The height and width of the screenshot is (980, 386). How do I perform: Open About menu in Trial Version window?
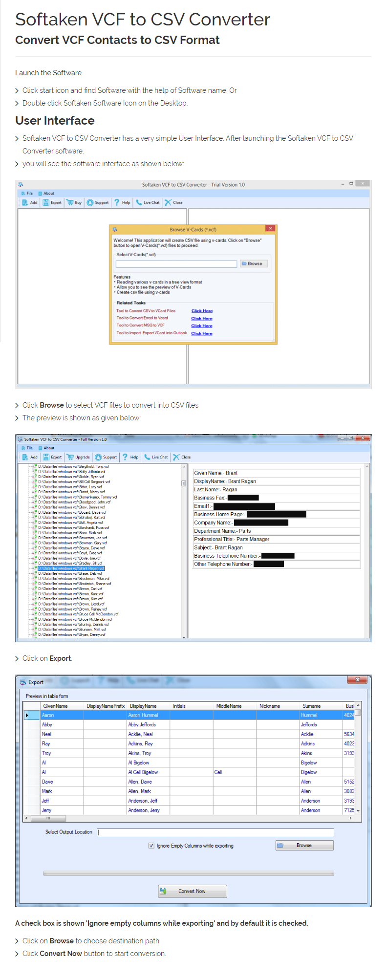(x=46, y=194)
